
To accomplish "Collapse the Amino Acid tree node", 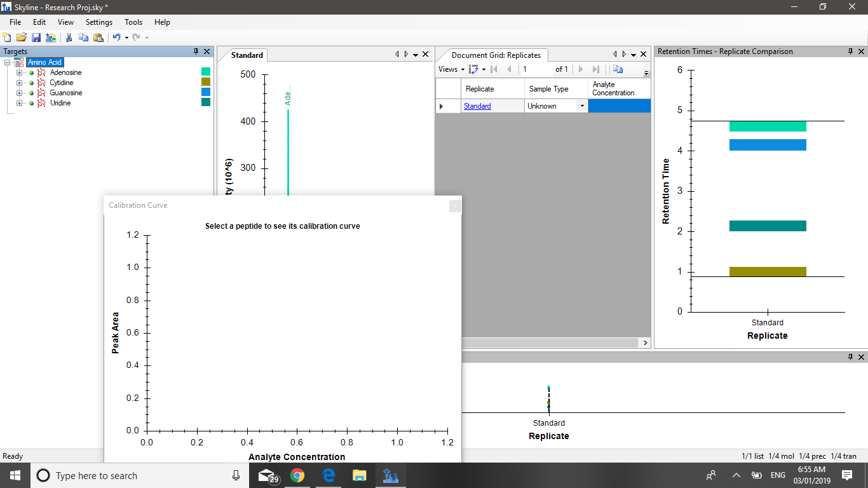I will (x=8, y=62).
